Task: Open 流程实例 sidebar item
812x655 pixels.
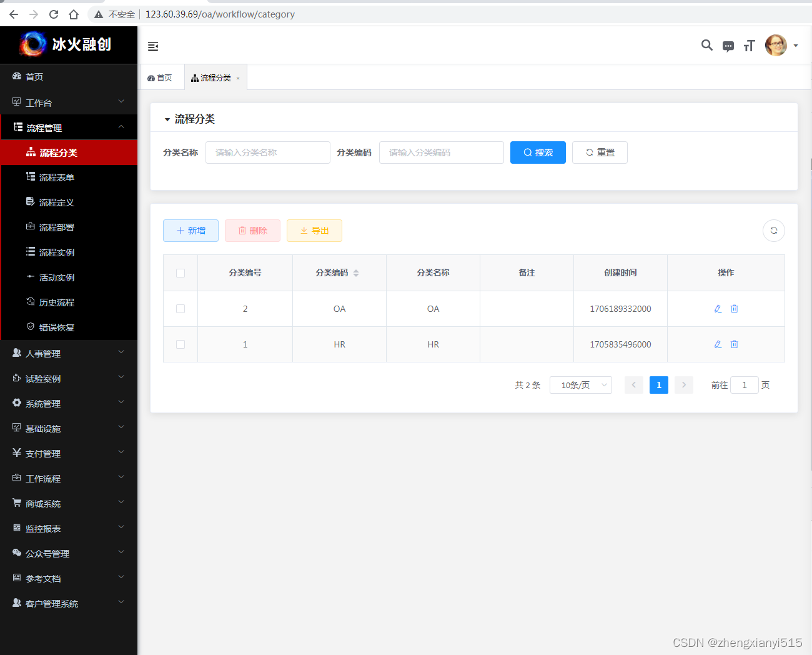Action: (x=69, y=252)
